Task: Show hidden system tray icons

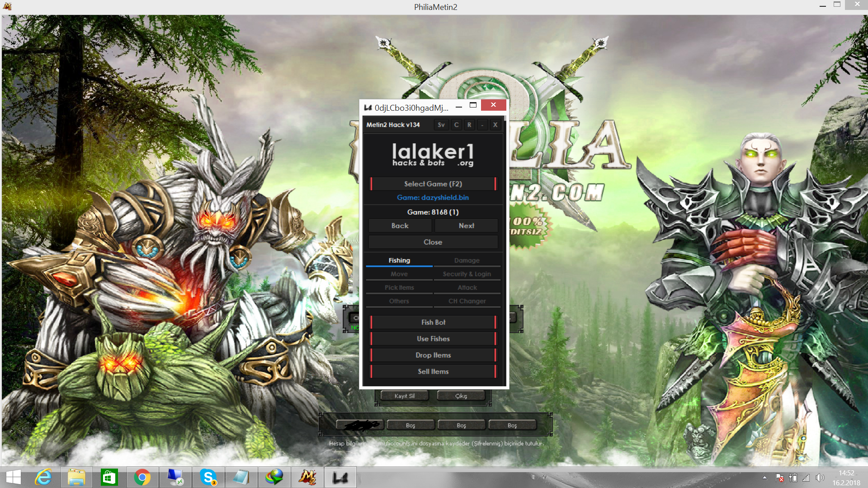Action: coord(764,478)
